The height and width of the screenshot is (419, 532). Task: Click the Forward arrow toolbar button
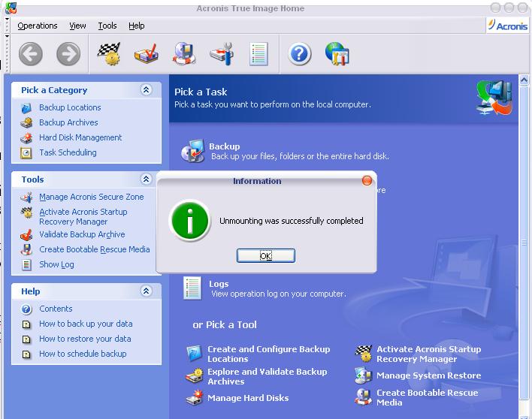click(x=68, y=54)
